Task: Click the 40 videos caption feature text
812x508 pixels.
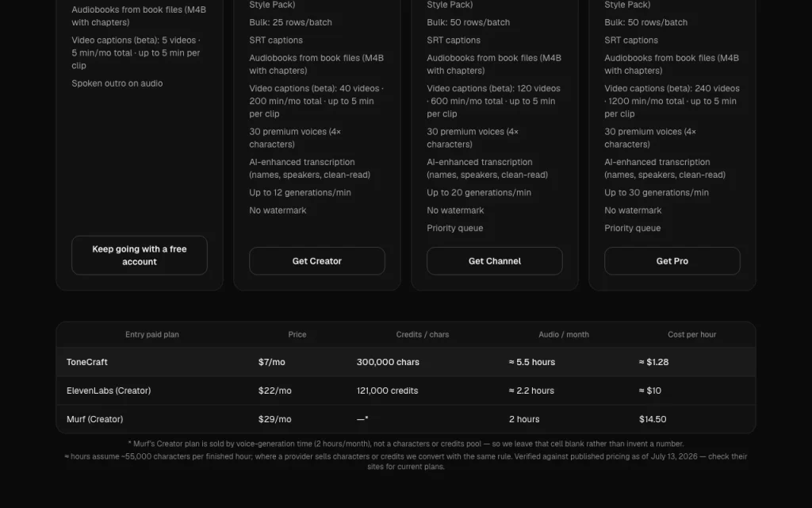Action: point(316,101)
